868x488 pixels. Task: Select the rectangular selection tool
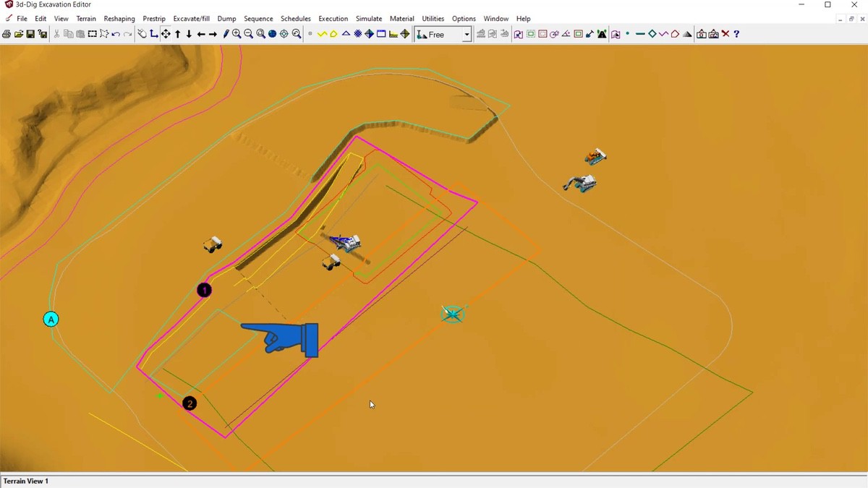[x=93, y=34]
